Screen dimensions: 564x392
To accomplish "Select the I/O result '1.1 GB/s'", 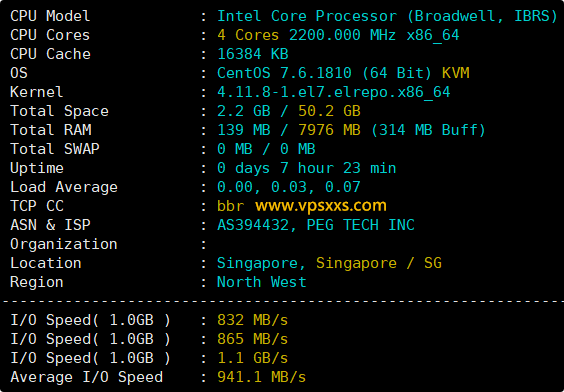I will (253, 359).
